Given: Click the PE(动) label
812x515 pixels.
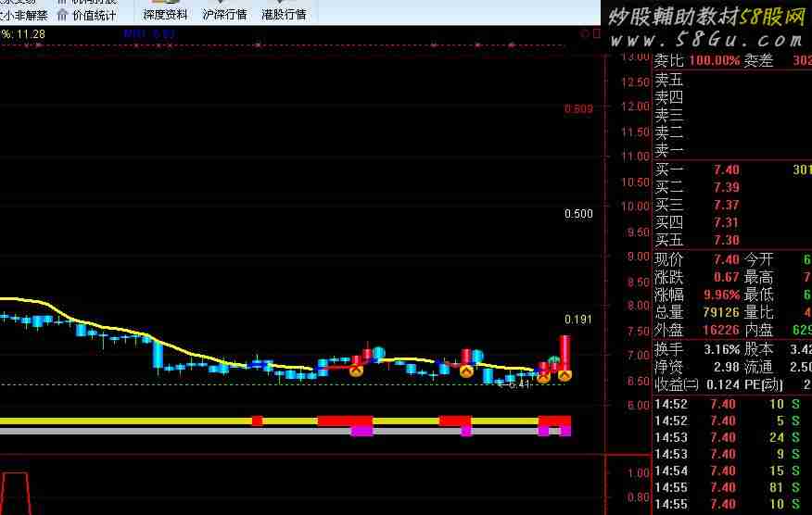Looking at the screenshot, I should click(764, 384).
